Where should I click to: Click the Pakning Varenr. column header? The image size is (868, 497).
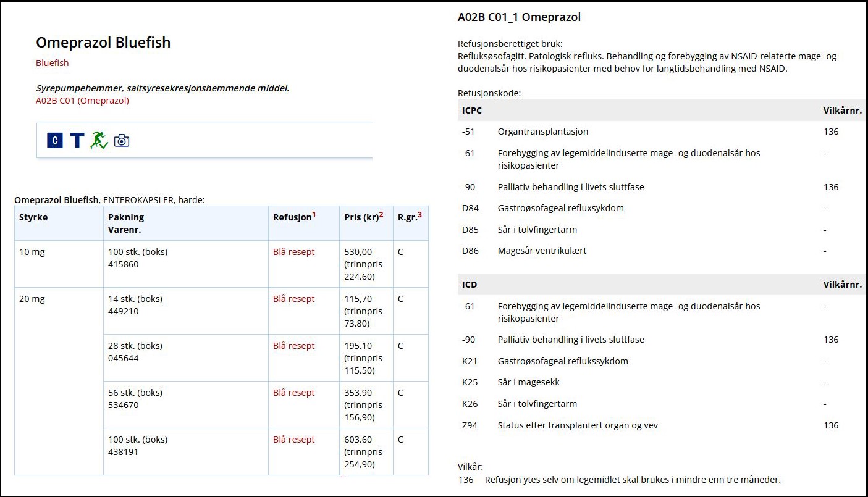click(126, 223)
